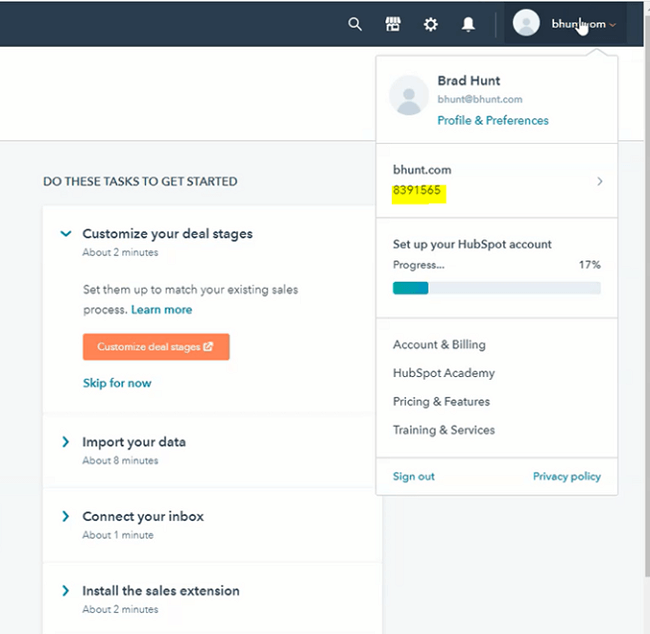Viewport: 650px width, 634px height.
Task: Click the About 8 minutes label
Action: [x=120, y=460]
